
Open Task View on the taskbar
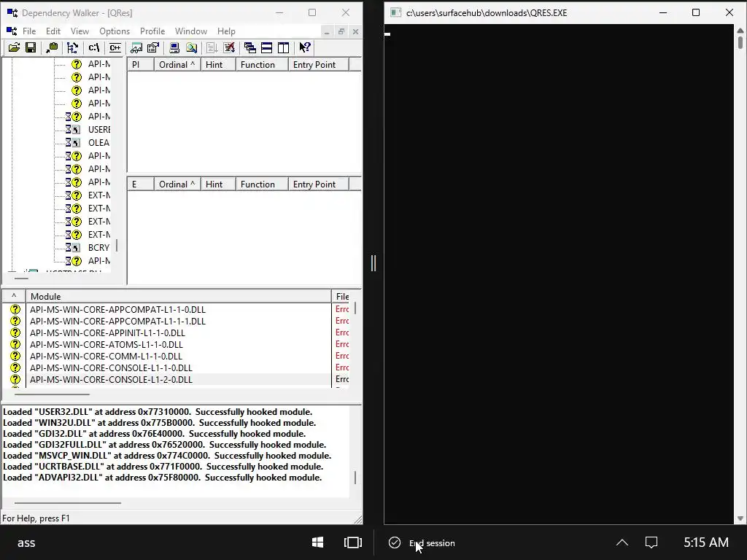353,542
